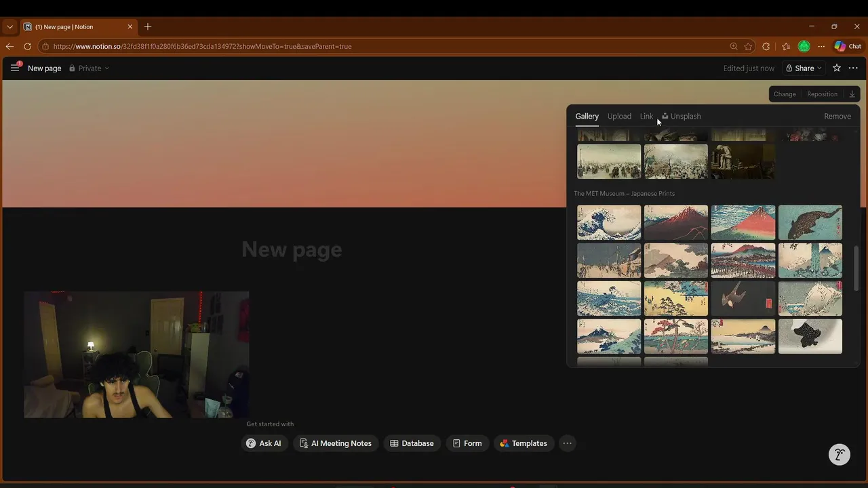Image resolution: width=868 pixels, height=488 pixels.
Task: Click New page breadcrumb title
Action: (x=45, y=68)
